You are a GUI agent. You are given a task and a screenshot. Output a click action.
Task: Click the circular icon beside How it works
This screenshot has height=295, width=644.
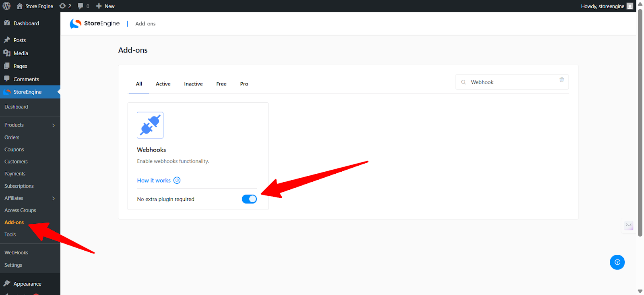click(x=177, y=181)
